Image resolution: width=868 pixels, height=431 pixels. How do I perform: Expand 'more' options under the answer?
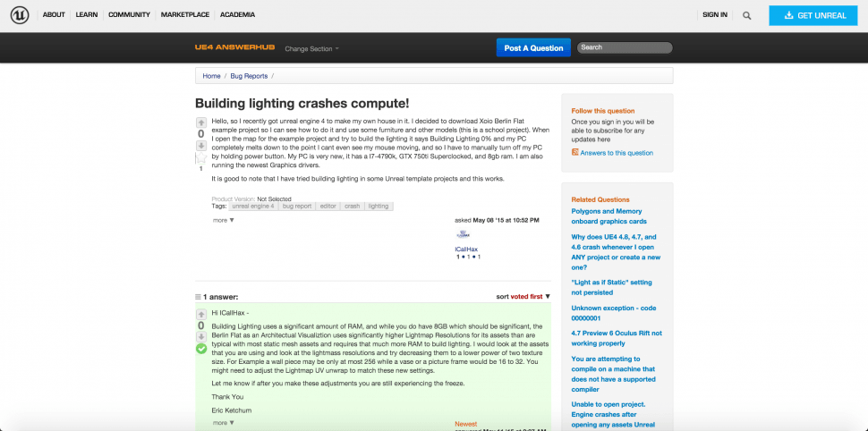tap(223, 423)
